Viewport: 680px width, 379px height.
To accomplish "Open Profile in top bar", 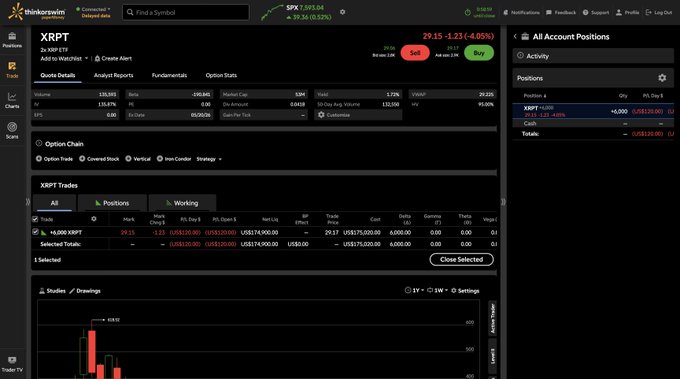I will coord(628,13).
